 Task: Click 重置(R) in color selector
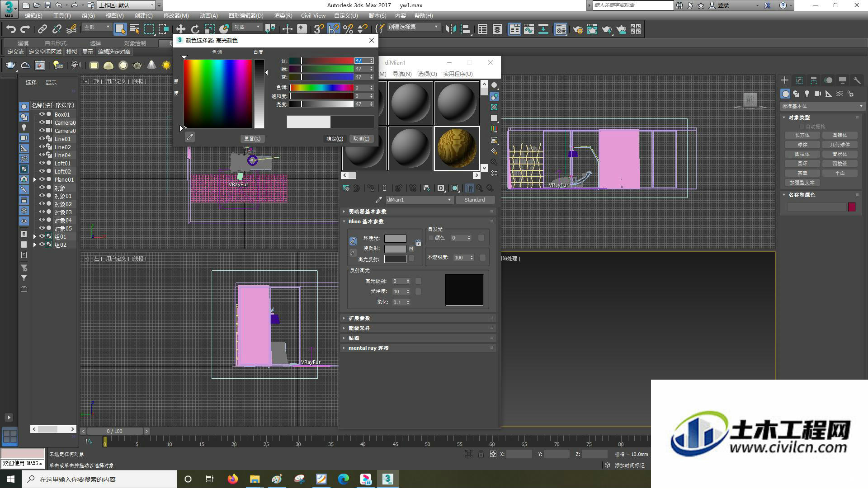pos(252,139)
